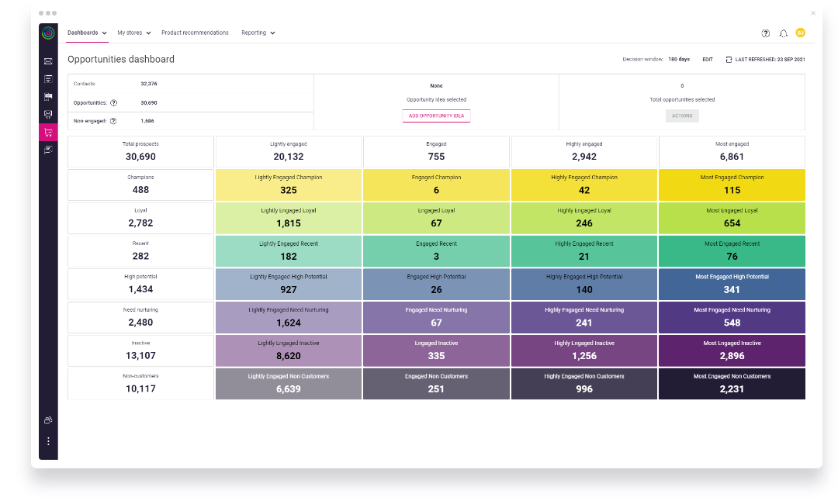Click the help question mark icon in header
Screen dimensions: 838x504
[765, 33]
